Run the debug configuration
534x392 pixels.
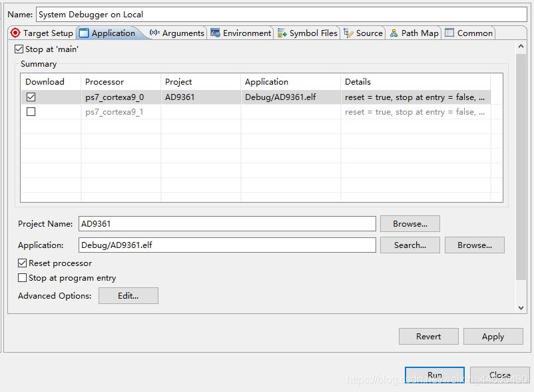(x=435, y=375)
